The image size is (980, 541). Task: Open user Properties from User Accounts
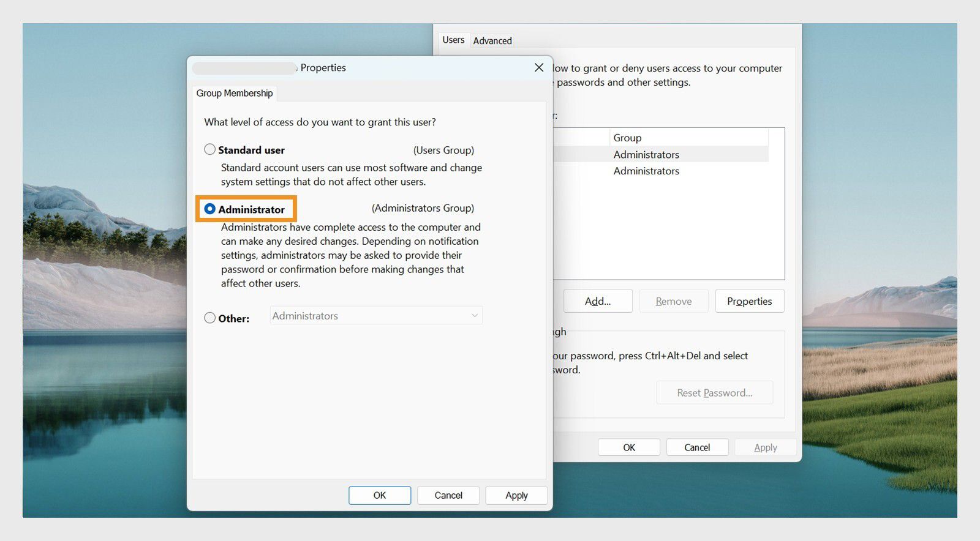pos(750,301)
